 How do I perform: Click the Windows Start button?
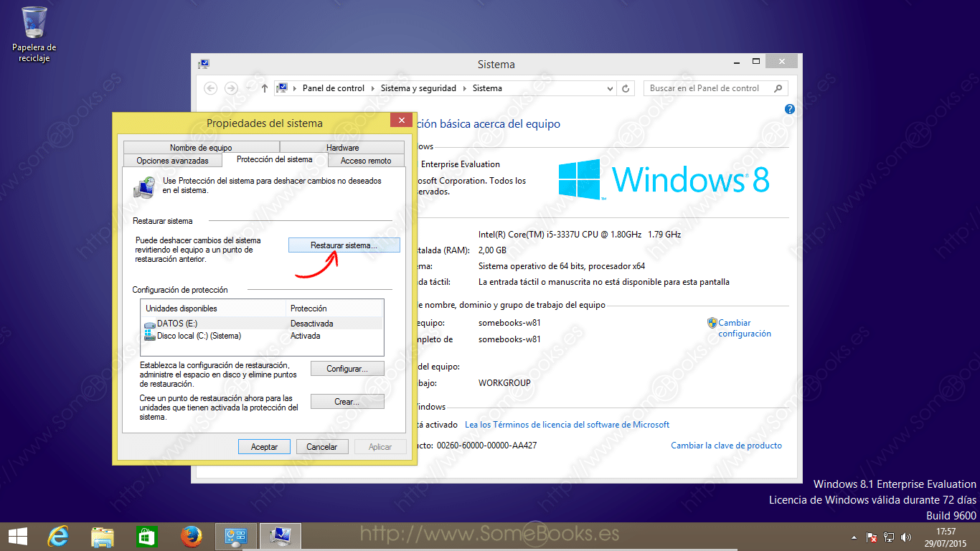click(17, 537)
